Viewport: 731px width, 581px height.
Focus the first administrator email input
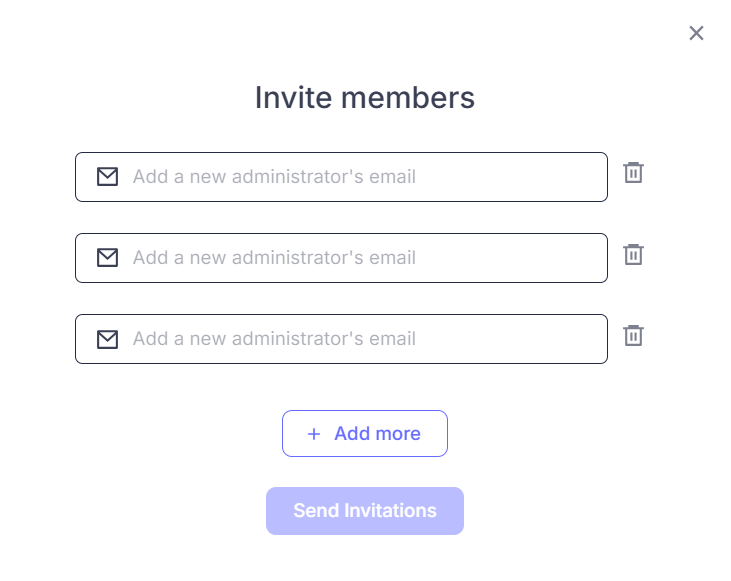coord(360,177)
